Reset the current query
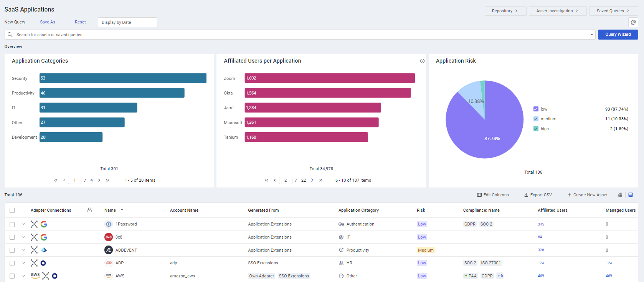This screenshot has width=644, height=282. point(80,22)
